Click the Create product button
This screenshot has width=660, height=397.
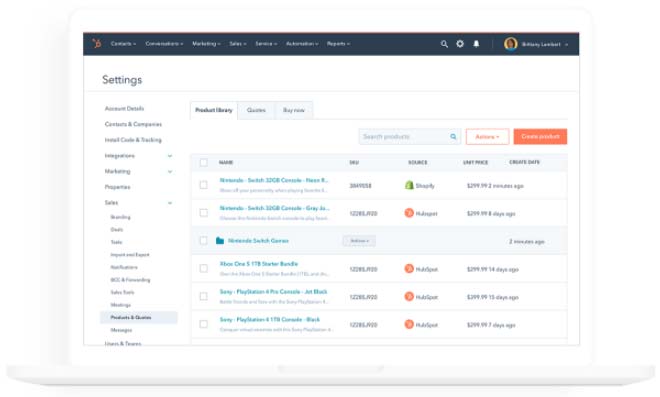tap(540, 136)
